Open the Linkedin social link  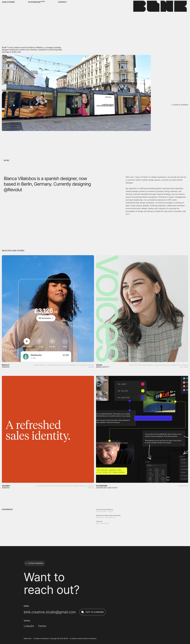29,626
